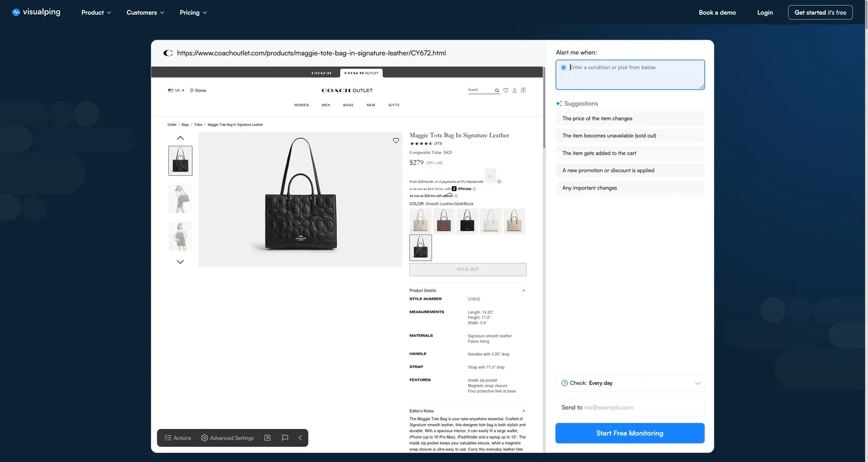The height and width of the screenshot is (462, 868).
Task: Click the info icon beside payments text
Action: [499, 182]
